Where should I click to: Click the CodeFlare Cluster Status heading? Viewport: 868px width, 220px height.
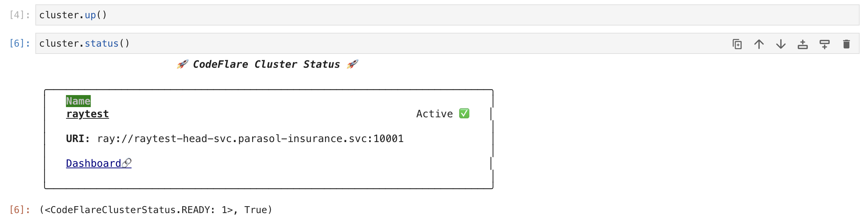266,64
